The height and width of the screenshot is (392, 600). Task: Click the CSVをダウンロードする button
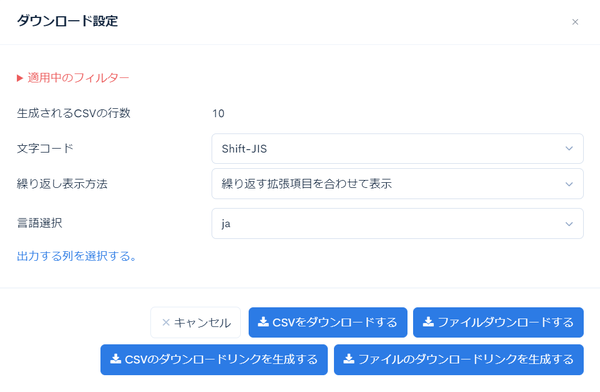click(x=328, y=322)
